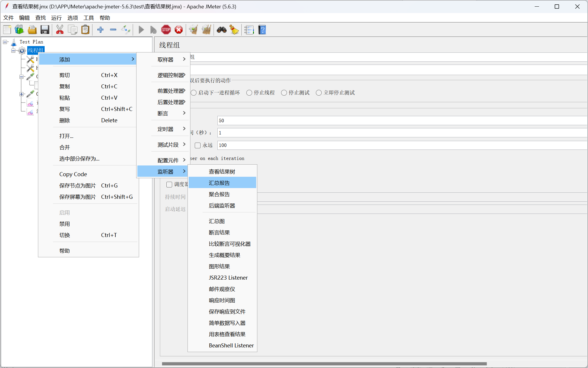Screen dimensions: 588x368
Task: Click the Start (green play) toolbar icon
Action: (141, 30)
